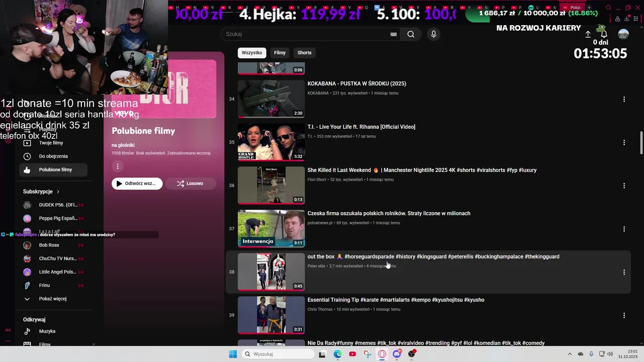Open options menu for Manchester Nightlife short

click(x=624, y=186)
